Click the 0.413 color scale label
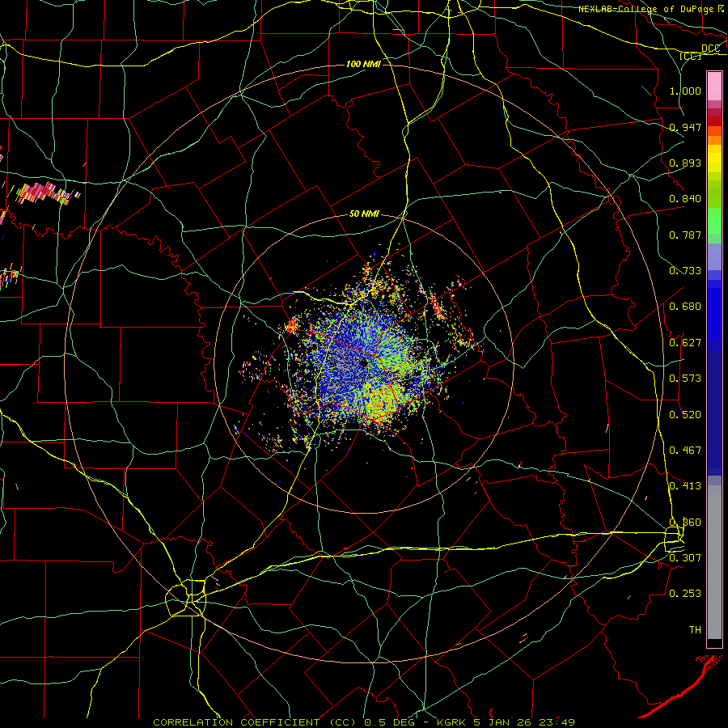 [x=685, y=486]
